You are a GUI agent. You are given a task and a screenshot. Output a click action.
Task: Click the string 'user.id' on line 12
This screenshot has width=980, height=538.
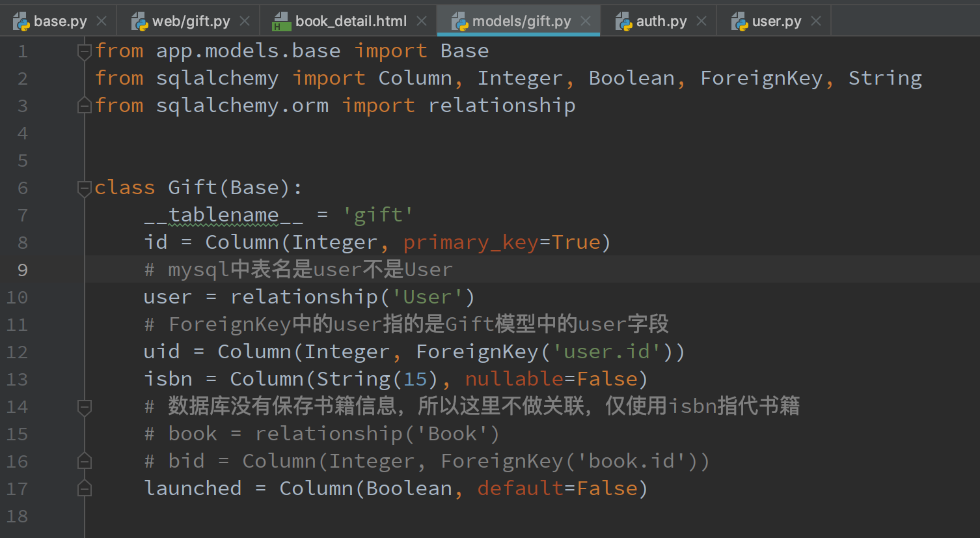click(606, 352)
